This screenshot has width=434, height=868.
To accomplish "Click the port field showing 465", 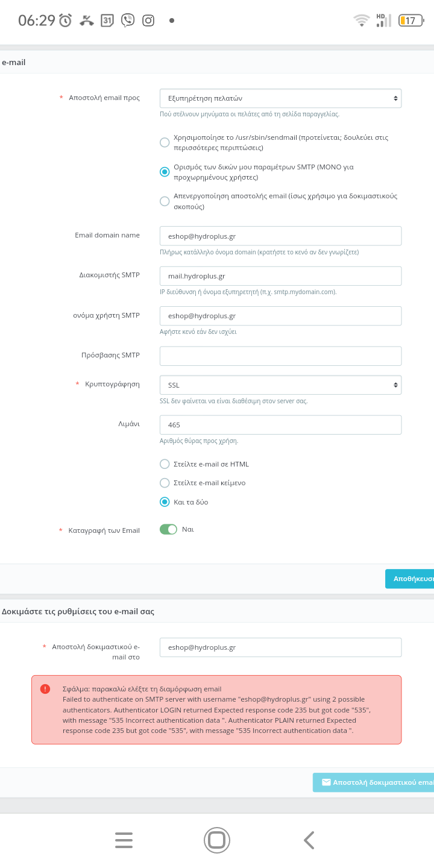I will (280, 425).
